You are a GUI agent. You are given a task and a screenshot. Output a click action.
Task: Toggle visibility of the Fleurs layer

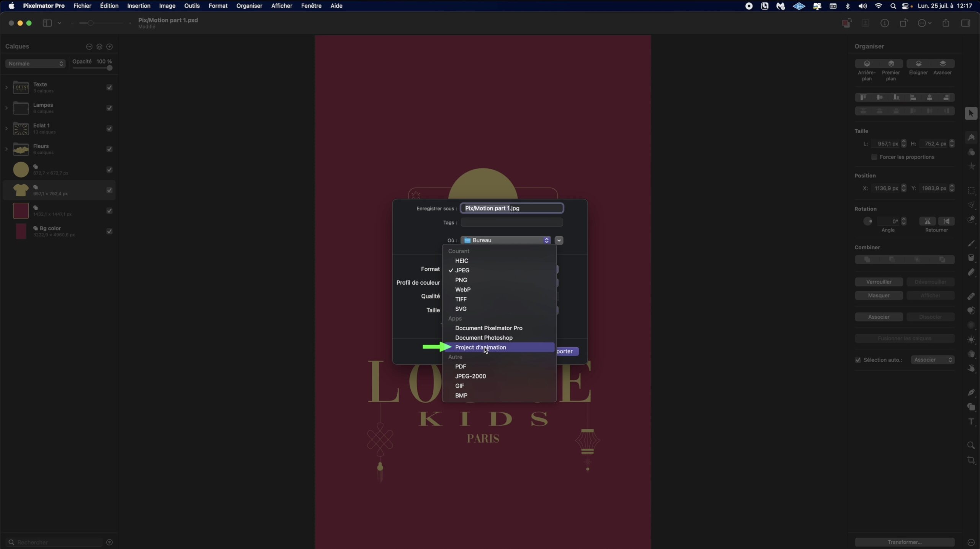[x=109, y=149]
